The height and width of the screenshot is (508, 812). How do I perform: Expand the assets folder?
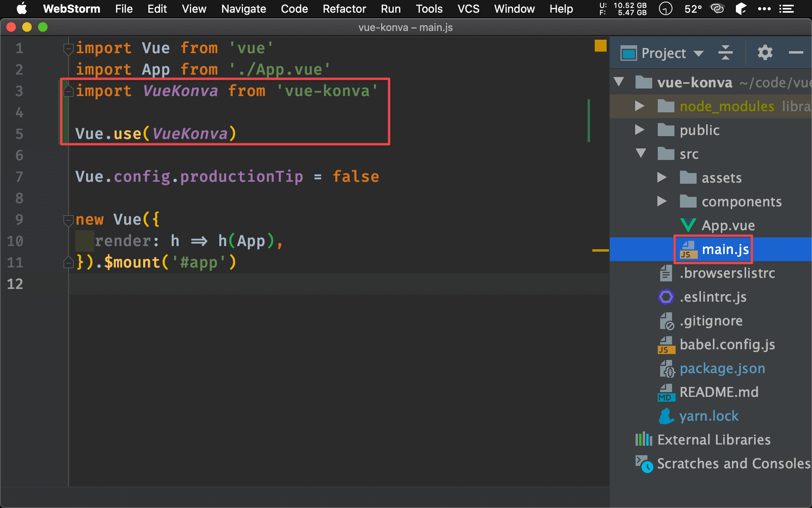[662, 177]
